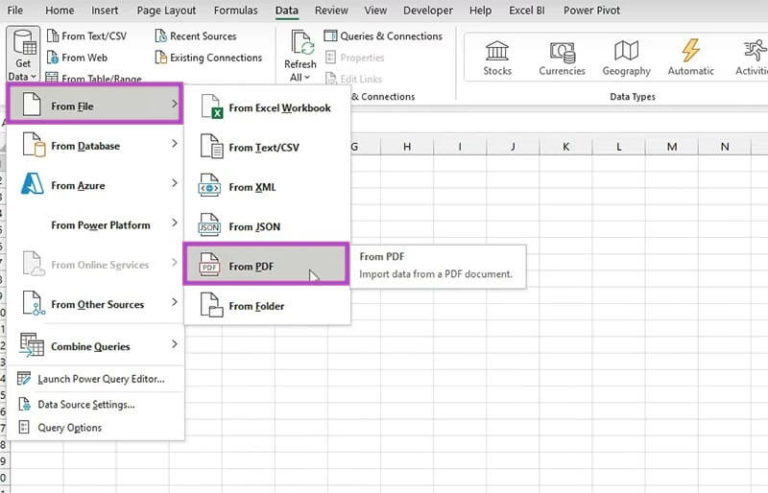Expand the From File submenu

coord(95,103)
